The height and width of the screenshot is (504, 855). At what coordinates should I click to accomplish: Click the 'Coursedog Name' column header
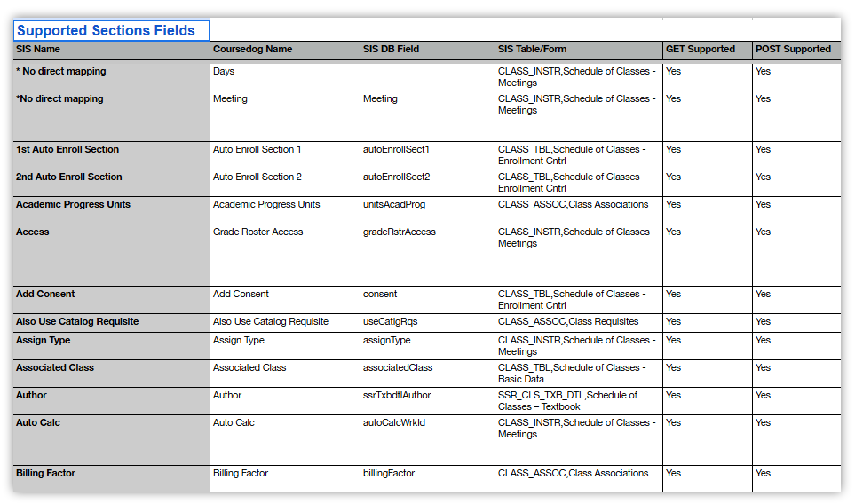point(285,50)
